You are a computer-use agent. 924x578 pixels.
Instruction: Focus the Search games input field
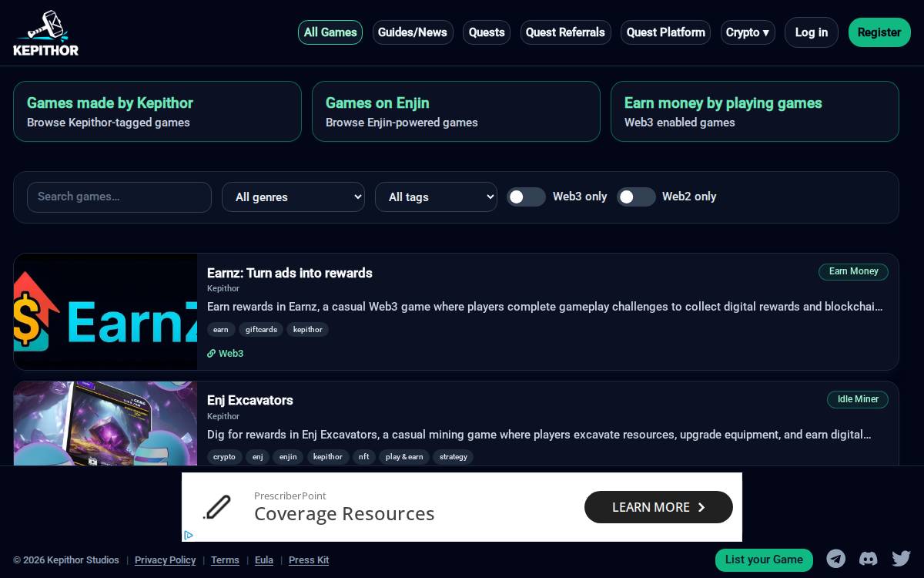[119, 197]
